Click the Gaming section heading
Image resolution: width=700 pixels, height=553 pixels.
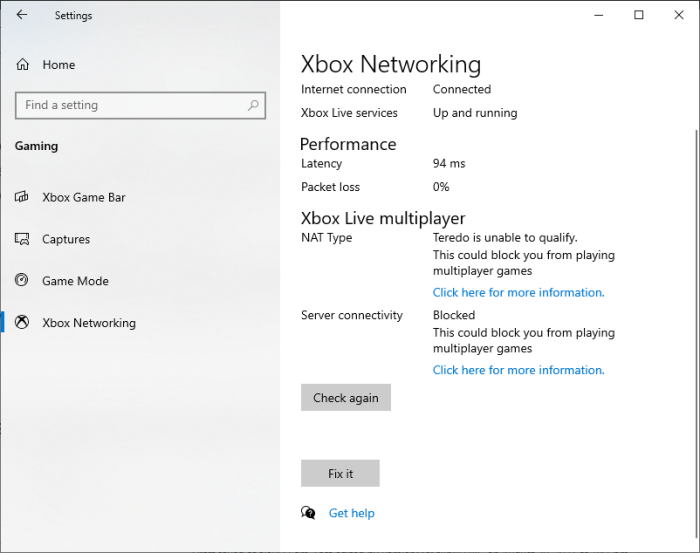pos(36,146)
